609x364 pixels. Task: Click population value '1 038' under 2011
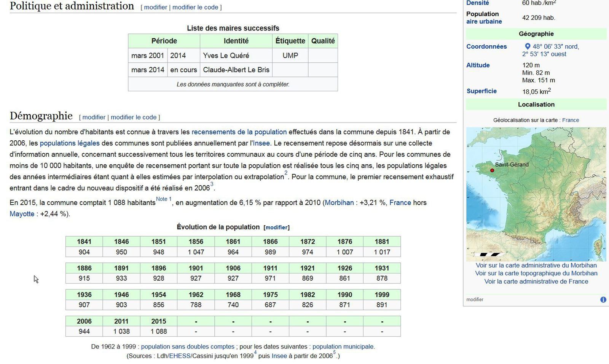pyautogui.click(x=121, y=331)
